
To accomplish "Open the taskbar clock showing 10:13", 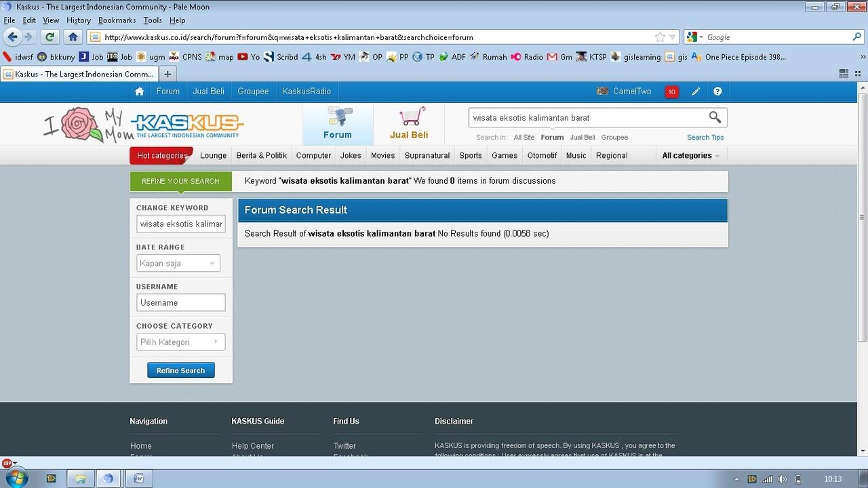I will [833, 479].
